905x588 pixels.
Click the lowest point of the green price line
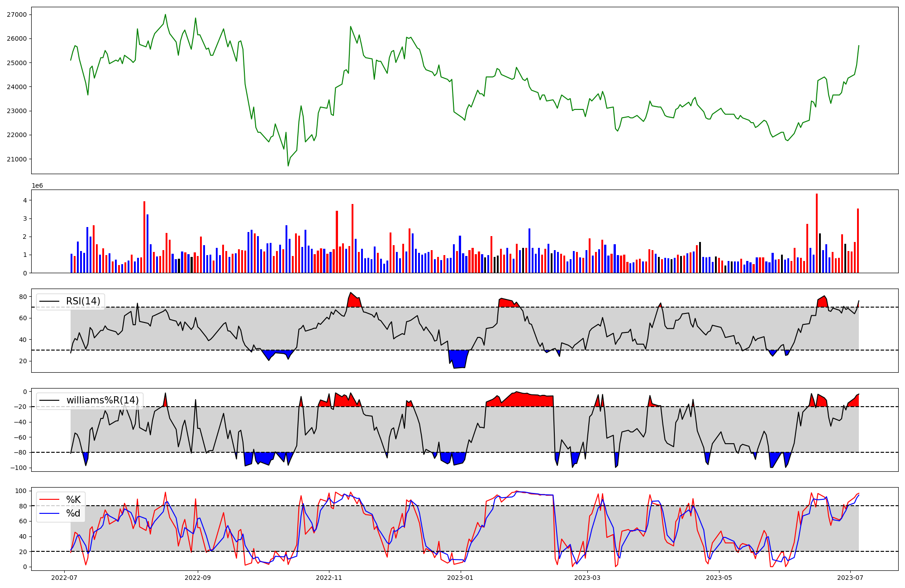tap(288, 166)
